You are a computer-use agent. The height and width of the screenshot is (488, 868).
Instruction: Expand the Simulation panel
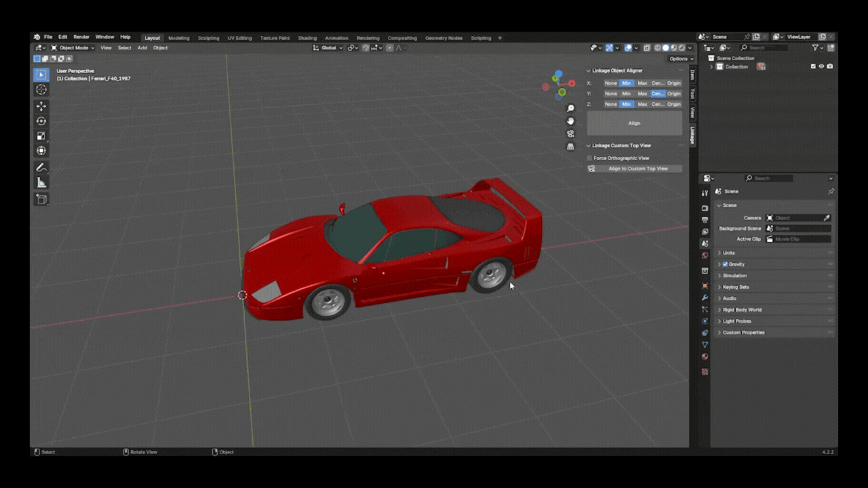coord(774,276)
